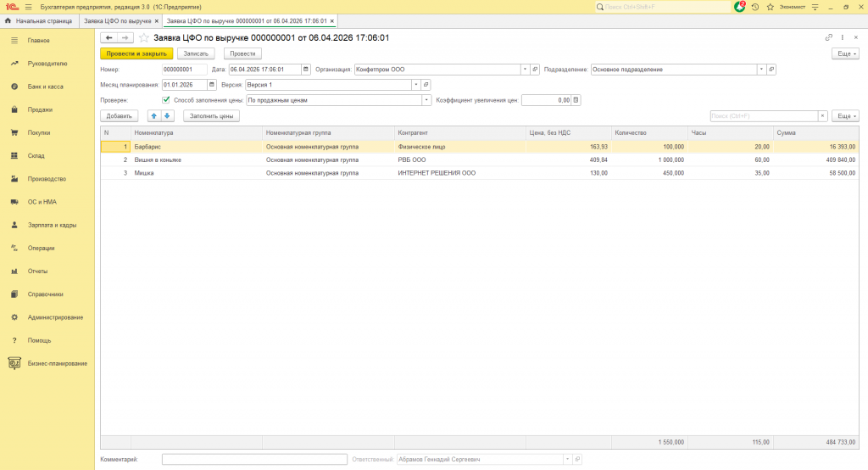Open Версия record with the open icon
This screenshot has height=470, width=868.
point(426,85)
